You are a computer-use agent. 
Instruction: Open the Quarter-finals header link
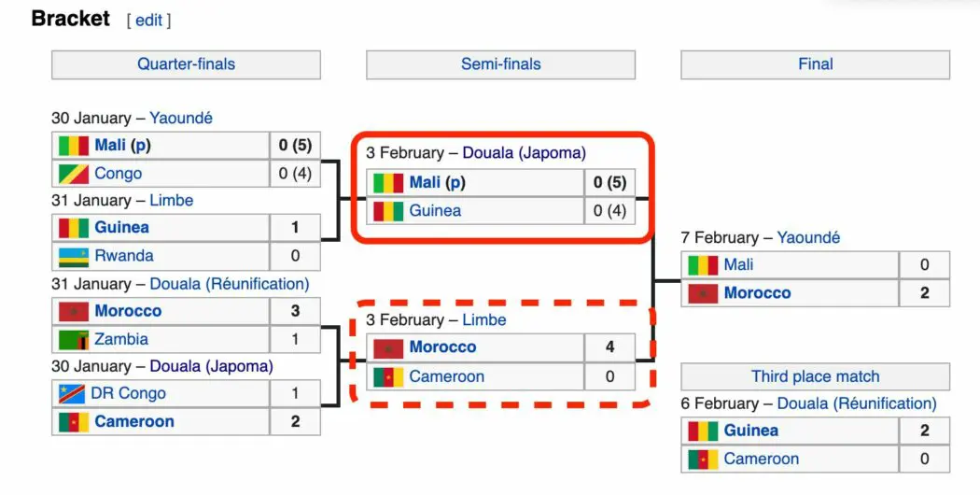click(x=187, y=64)
